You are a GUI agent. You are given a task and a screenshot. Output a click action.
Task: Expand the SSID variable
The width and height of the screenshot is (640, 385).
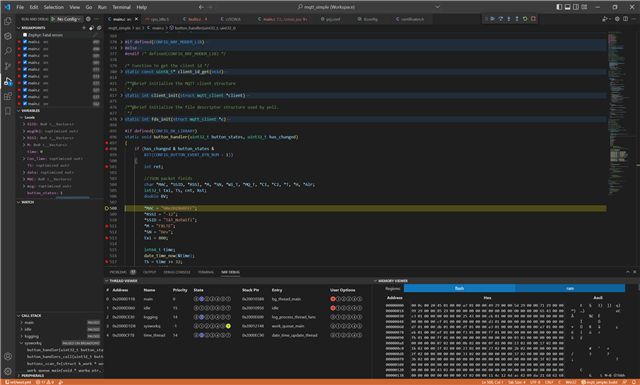pos(24,124)
